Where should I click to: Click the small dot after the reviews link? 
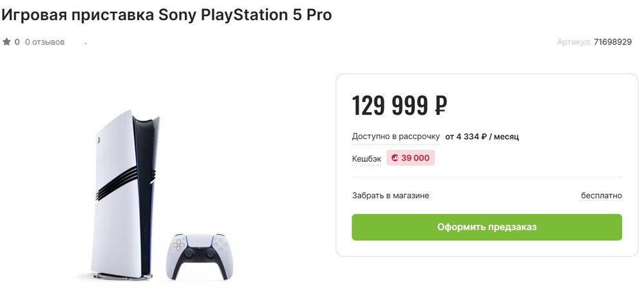point(86,44)
